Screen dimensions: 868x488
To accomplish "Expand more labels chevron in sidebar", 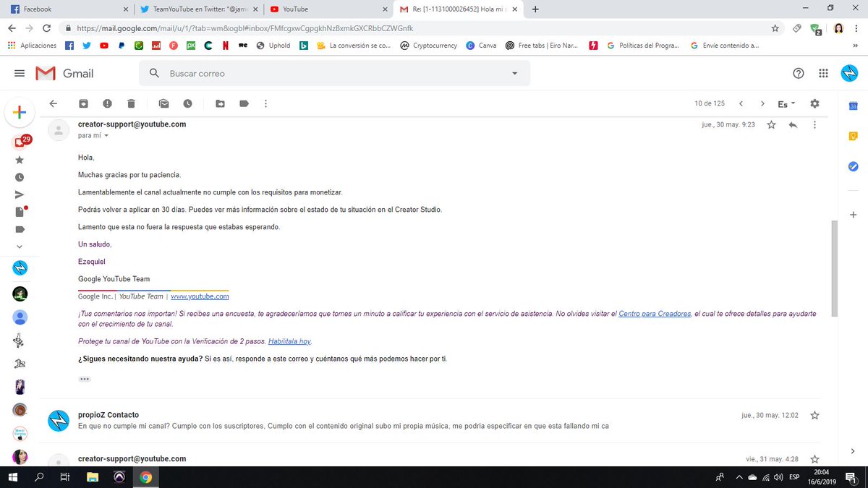I will (x=20, y=247).
